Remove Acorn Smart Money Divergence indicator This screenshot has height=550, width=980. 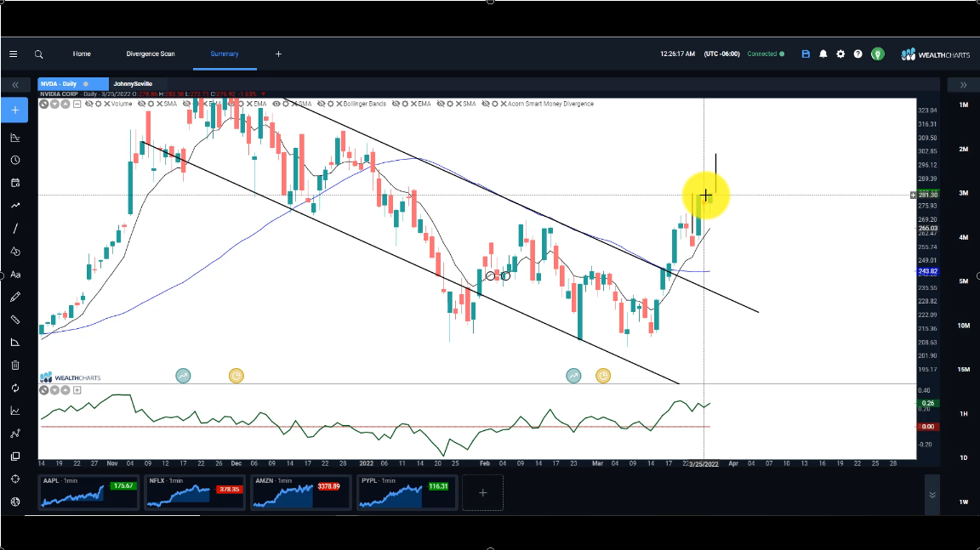pos(504,104)
